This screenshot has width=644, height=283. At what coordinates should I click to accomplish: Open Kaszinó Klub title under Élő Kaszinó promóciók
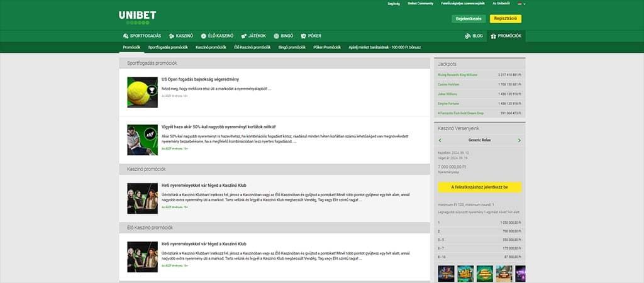204,243
